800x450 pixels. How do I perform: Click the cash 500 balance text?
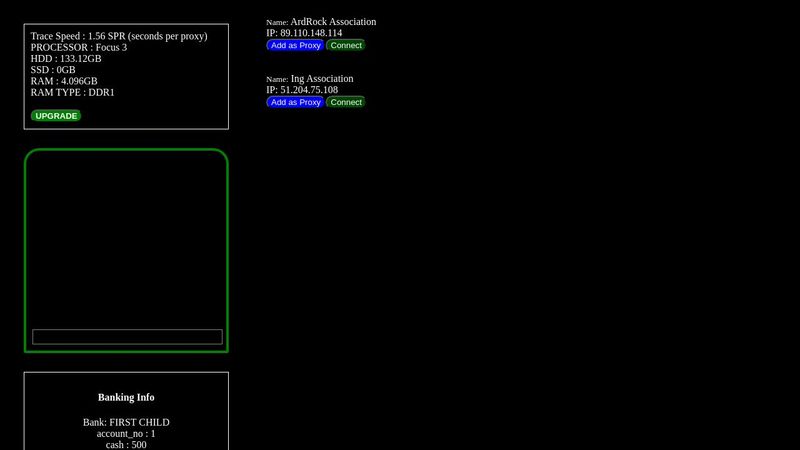[x=126, y=444]
